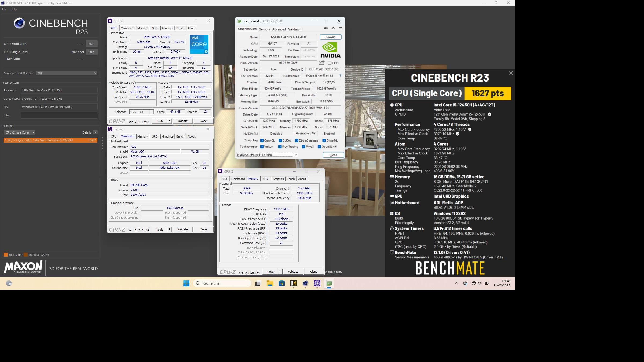Toggle the Ray Tracing checkbox
This screenshot has width=644, height=362.
[280, 147]
